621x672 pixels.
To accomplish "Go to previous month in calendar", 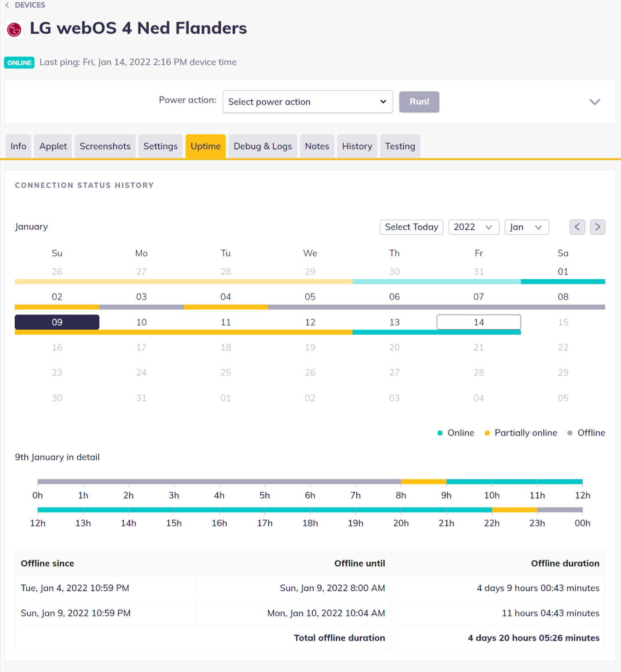I will click(x=577, y=227).
